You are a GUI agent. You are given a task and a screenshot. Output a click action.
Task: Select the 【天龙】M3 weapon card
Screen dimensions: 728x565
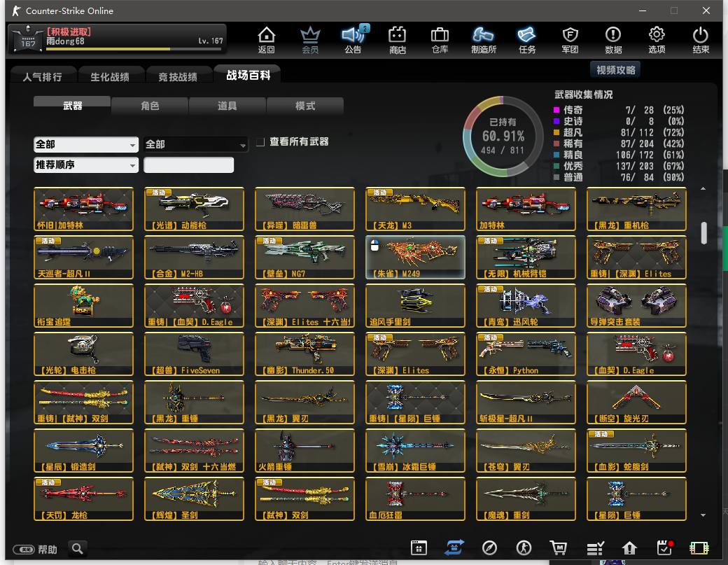point(415,209)
